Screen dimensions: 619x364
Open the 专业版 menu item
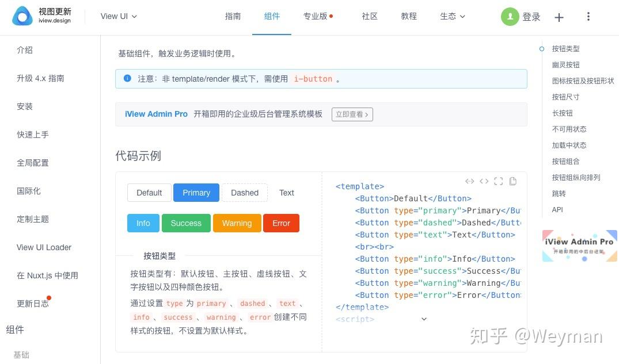314,16
